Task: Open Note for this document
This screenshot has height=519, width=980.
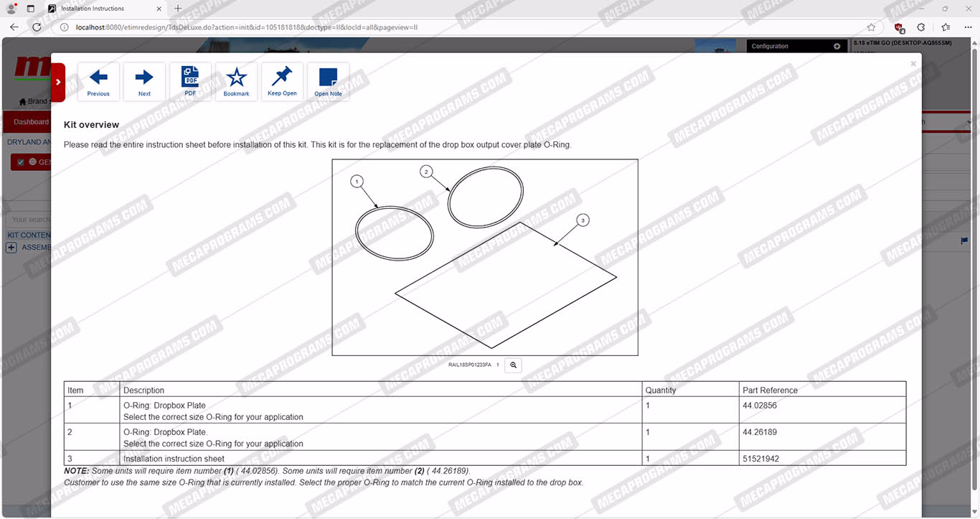Action: point(328,82)
